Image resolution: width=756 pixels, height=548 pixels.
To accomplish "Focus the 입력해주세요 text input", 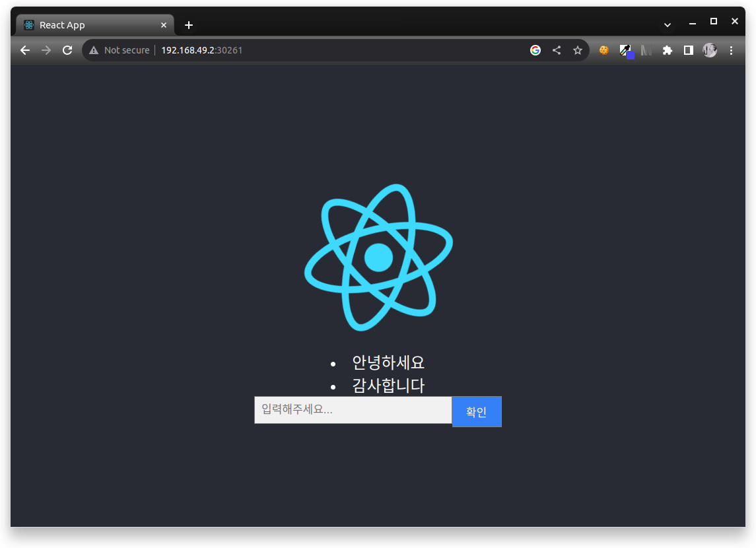I will pos(353,410).
